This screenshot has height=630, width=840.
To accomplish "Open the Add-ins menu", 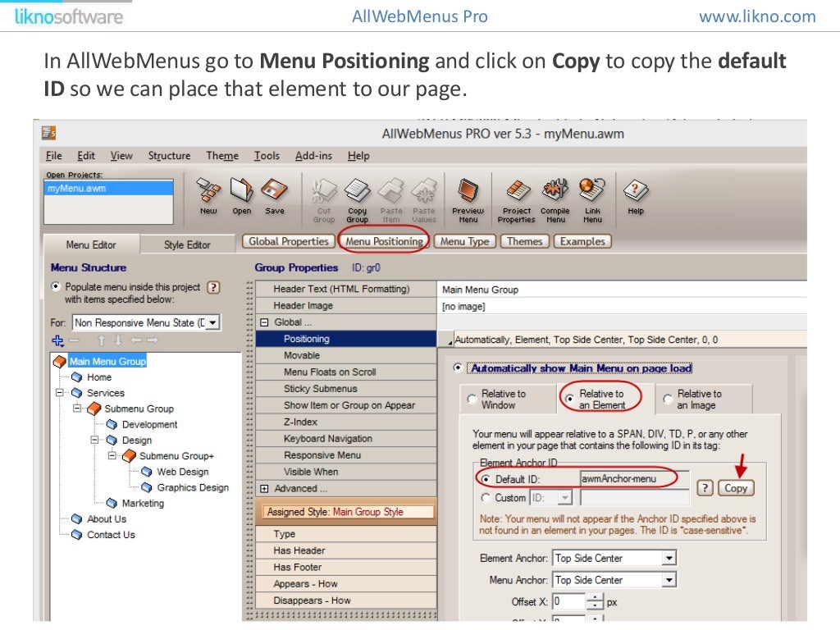I will click(313, 155).
